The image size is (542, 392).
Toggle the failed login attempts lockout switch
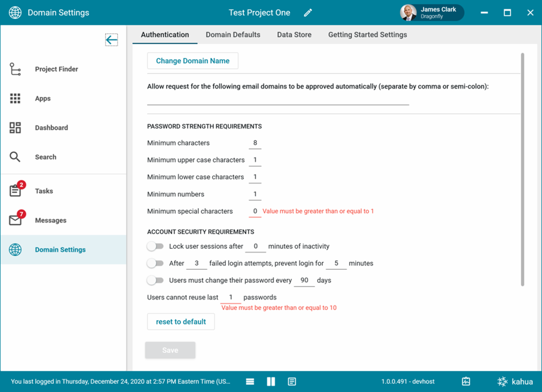[155, 264]
